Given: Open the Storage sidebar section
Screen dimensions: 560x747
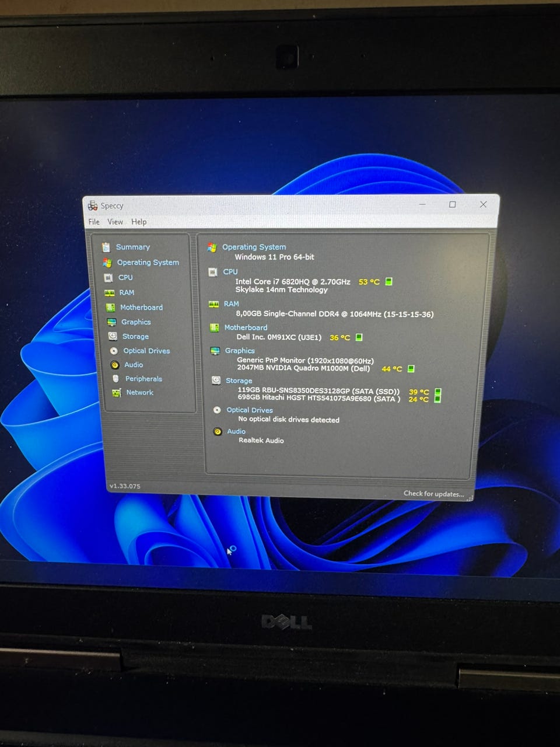Looking at the screenshot, I should pyautogui.click(x=135, y=337).
